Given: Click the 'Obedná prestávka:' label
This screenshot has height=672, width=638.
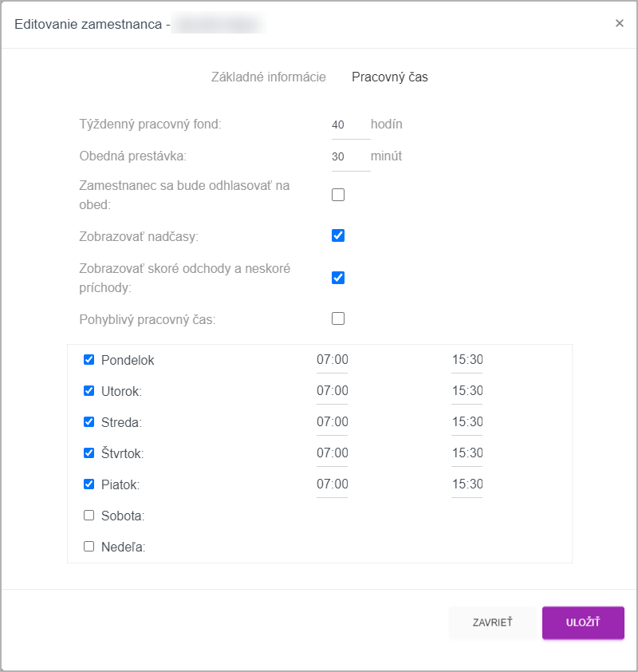Looking at the screenshot, I should [132, 156].
